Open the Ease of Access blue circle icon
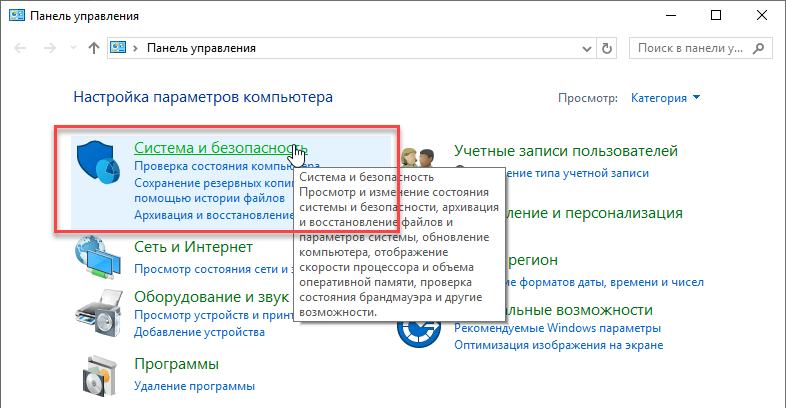 tap(419, 333)
